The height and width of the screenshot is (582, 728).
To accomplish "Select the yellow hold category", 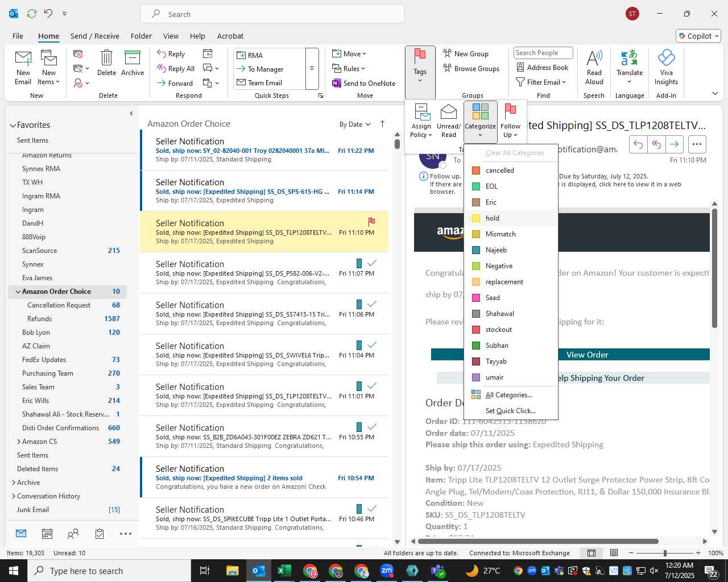I will 511,218.
